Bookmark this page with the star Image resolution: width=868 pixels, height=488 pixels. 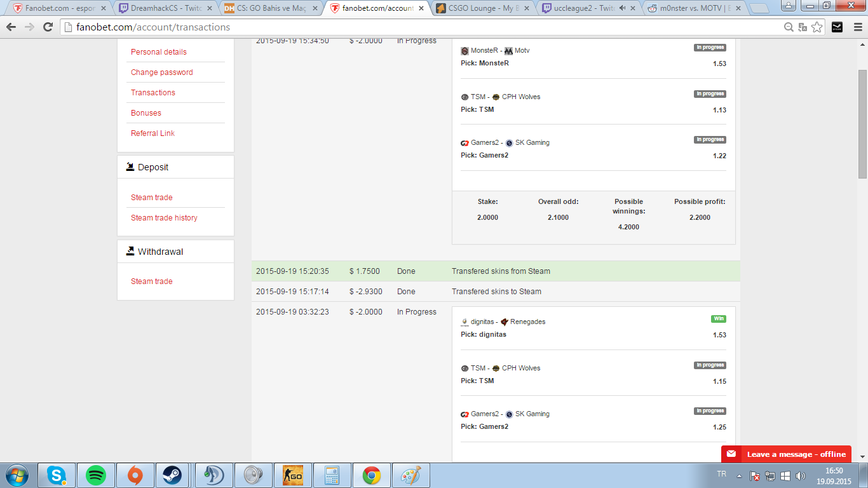(x=817, y=27)
